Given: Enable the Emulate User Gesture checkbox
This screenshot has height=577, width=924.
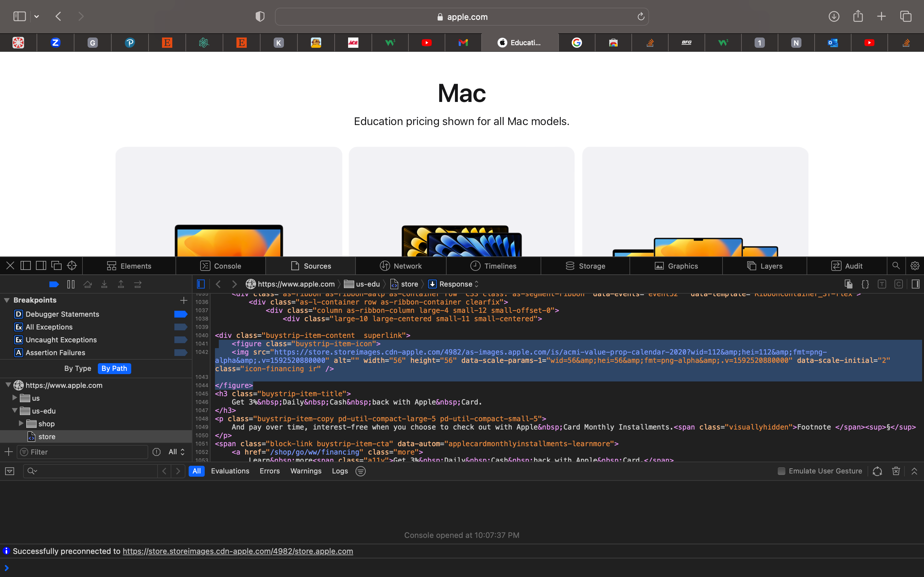Looking at the screenshot, I should click(781, 471).
